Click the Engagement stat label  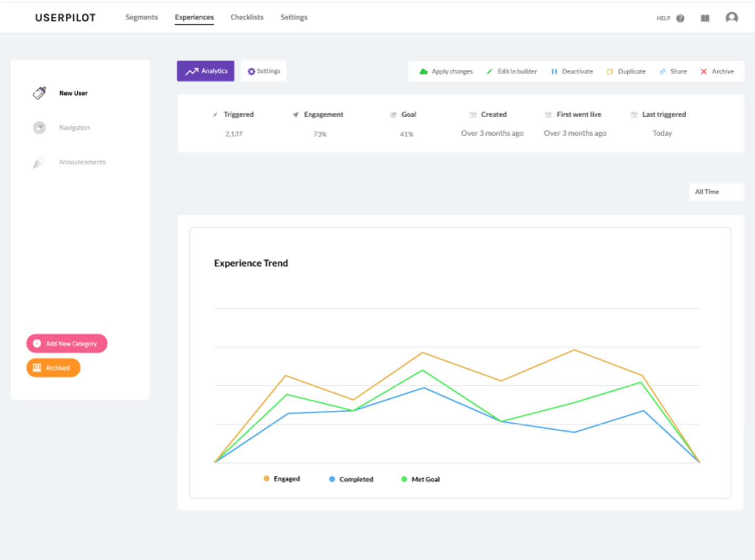click(323, 115)
